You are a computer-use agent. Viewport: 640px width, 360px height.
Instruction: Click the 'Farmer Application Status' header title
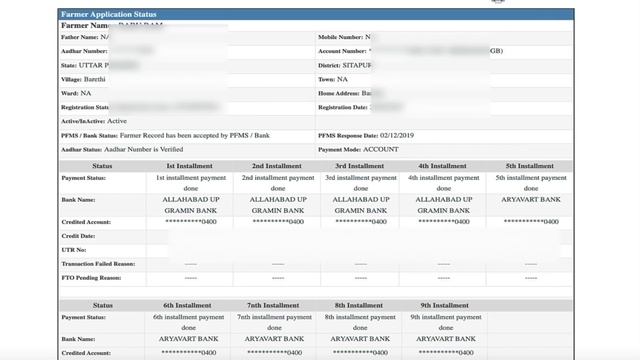[109, 14]
